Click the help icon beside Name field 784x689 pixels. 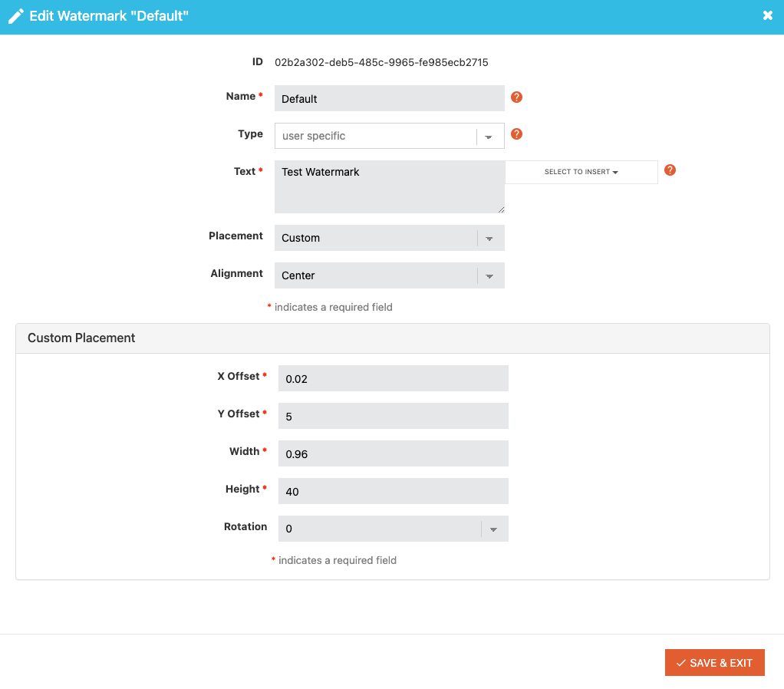(516, 97)
